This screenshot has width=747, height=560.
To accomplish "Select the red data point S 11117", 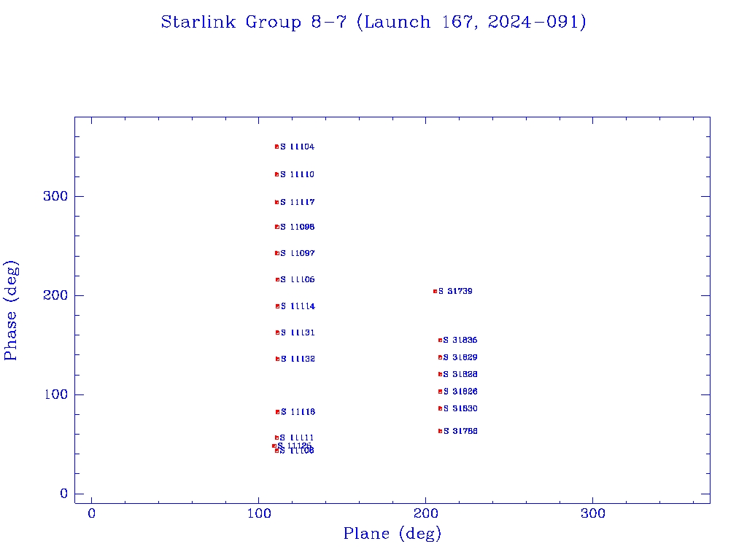I will (x=276, y=203).
